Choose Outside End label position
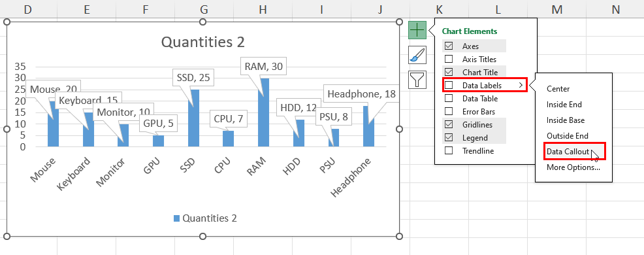This screenshot has width=644, height=255. (567, 136)
